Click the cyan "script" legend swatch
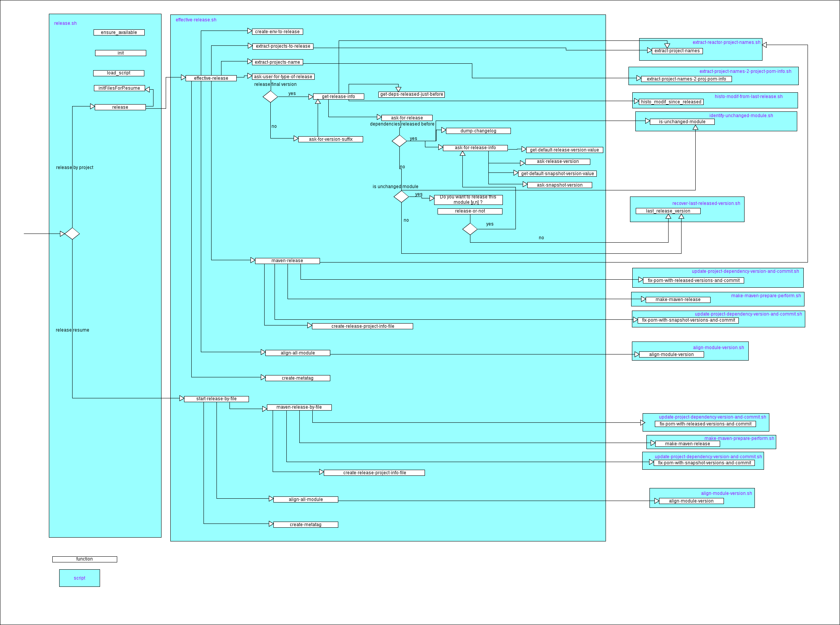The width and height of the screenshot is (840, 625). tap(79, 578)
